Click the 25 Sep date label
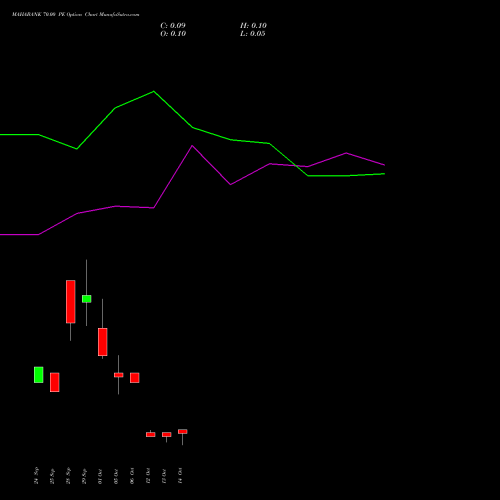Image resolution: width=500 pixels, height=500 pixels. [x=52, y=476]
